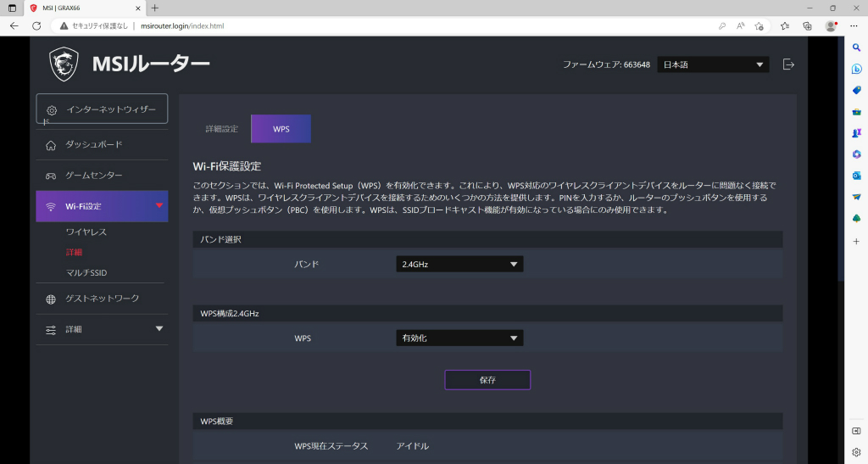Switch to the 詳細設定 tab

(221, 129)
